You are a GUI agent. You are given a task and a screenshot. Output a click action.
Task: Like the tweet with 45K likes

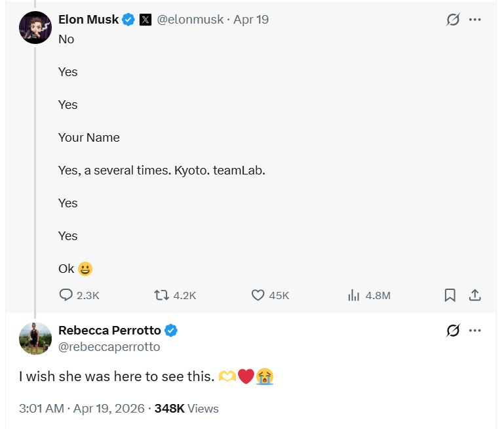click(x=258, y=295)
